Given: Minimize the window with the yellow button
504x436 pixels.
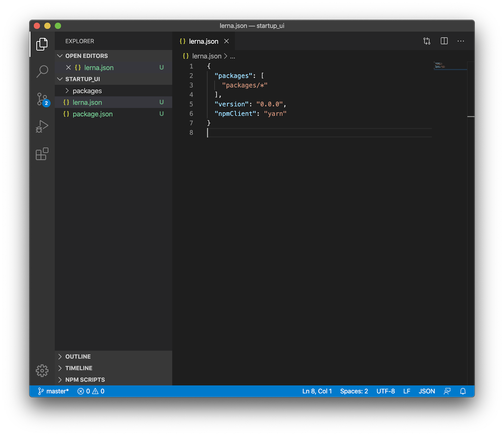Looking at the screenshot, I should 47,26.
